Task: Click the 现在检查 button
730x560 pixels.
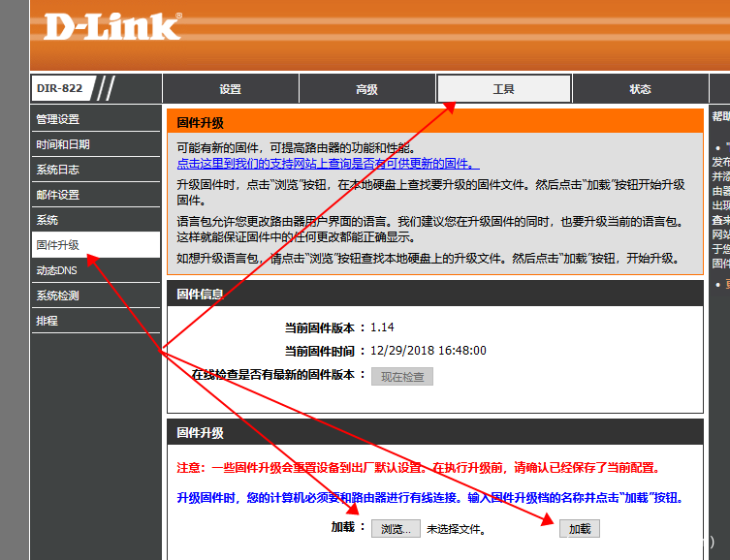Action: pos(402,377)
